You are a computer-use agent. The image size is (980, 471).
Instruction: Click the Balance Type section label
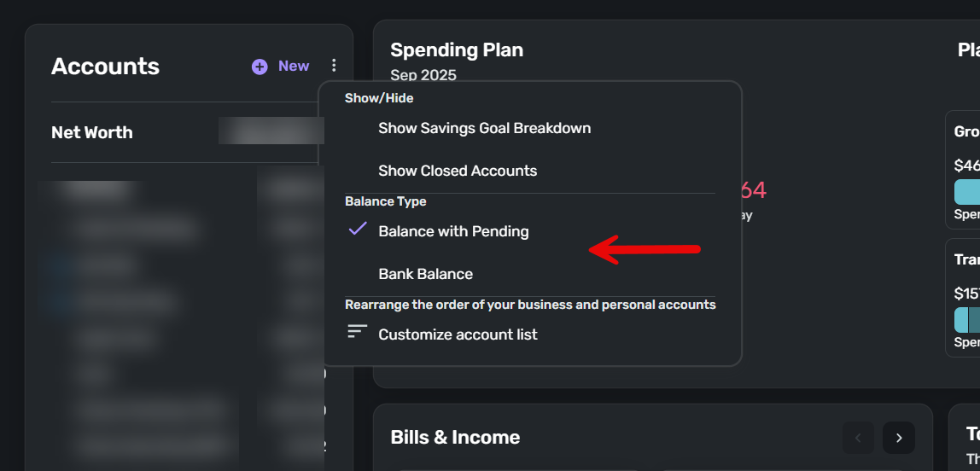point(385,201)
